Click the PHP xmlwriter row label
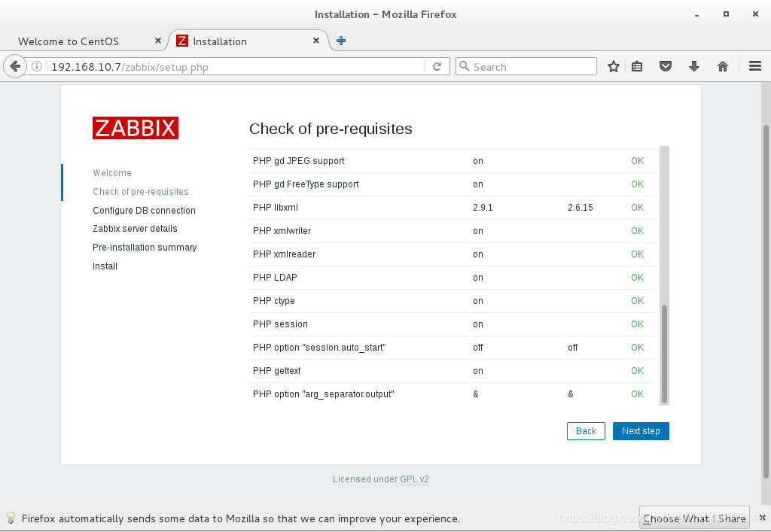 (x=282, y=231)
